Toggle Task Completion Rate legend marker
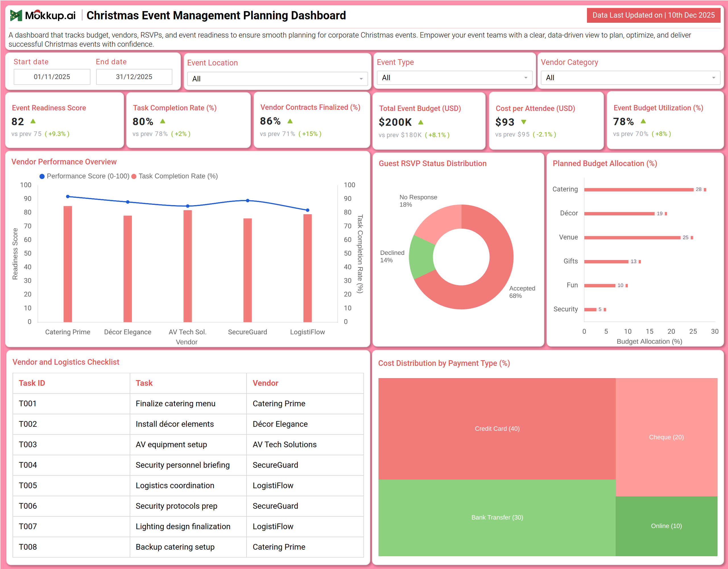The width and height of the screenshot is (728, 569). click(x=134, y=176)
